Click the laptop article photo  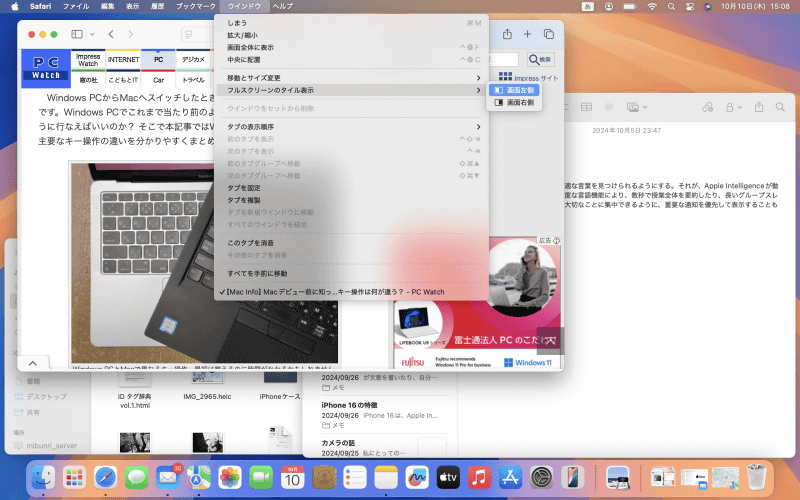click(x=204, y=263)
